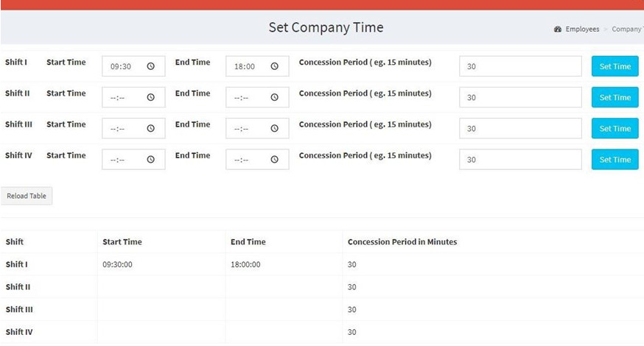Focus Shift I concession period field

click(x=520, y=66)
